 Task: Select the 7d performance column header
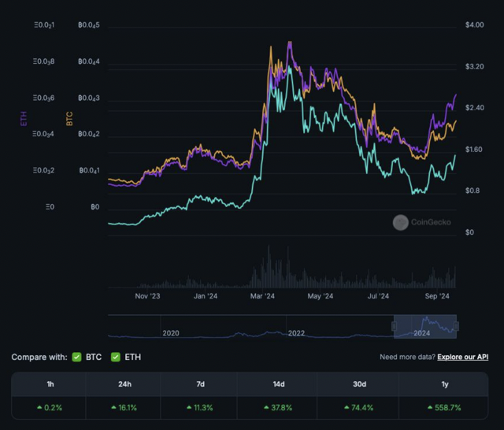click(200, 385)
